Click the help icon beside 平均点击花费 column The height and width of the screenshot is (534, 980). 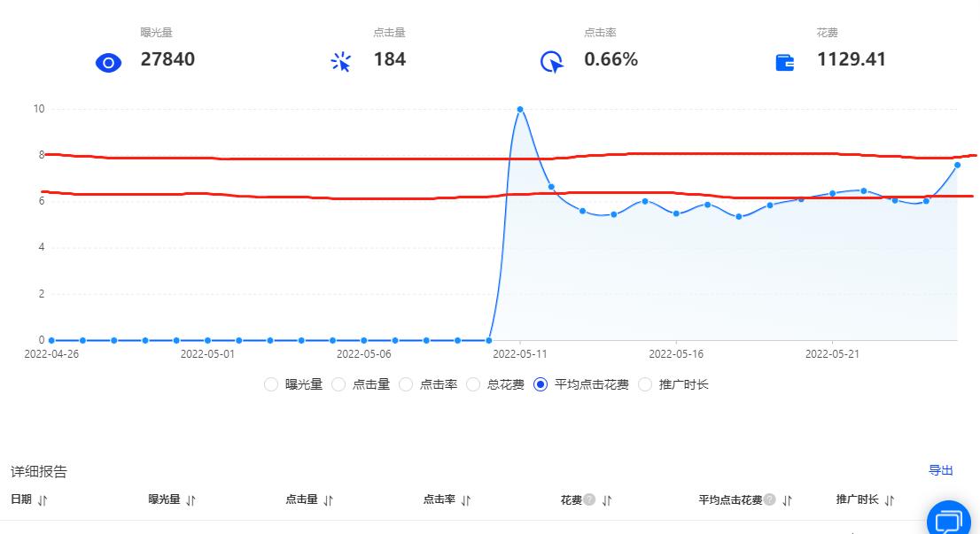pos(770,499)
